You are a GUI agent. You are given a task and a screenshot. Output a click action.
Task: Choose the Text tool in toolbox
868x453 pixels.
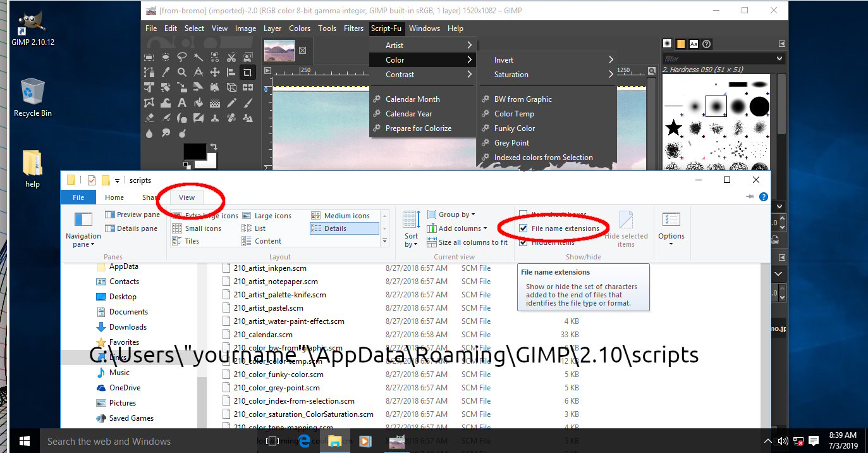pos(182,102)
